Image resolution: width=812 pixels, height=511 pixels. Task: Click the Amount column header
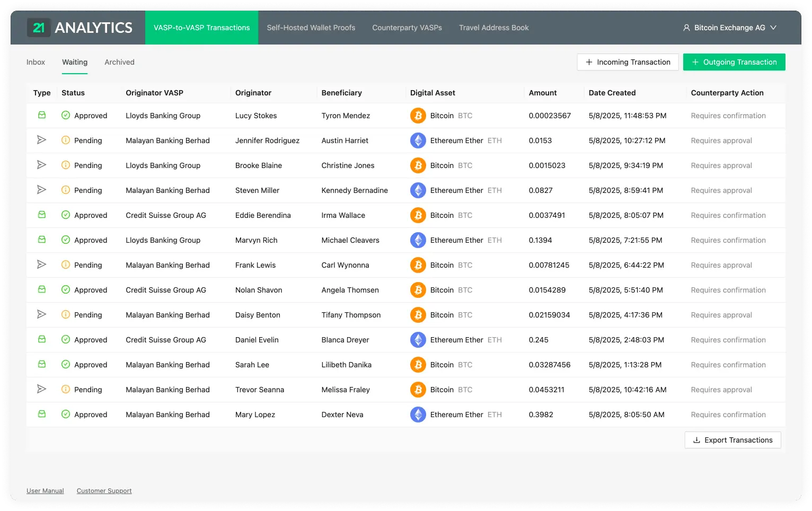pos(542,93)
